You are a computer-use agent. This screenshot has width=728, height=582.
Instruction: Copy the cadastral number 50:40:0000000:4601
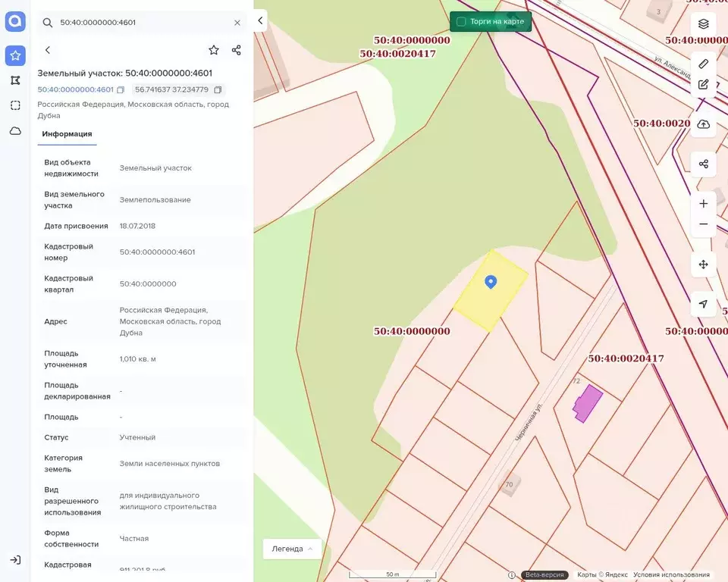tap(120, 89)
